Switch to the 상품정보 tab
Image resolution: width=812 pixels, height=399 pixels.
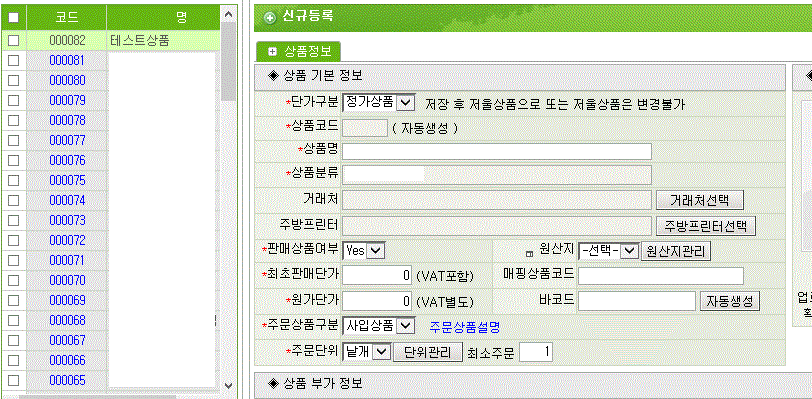(x=298, y=51)
